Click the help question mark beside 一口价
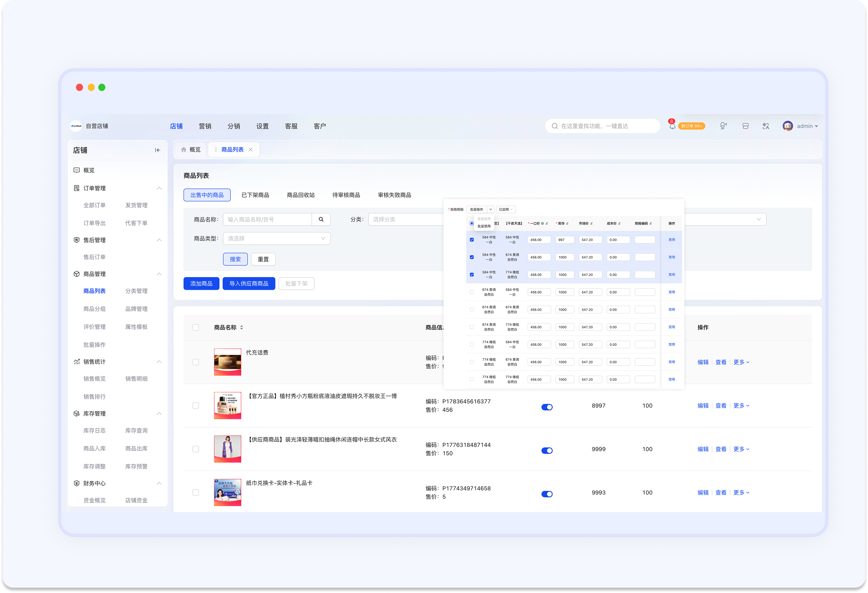Screen dimensions: 868x593 [x=543, y=224]
